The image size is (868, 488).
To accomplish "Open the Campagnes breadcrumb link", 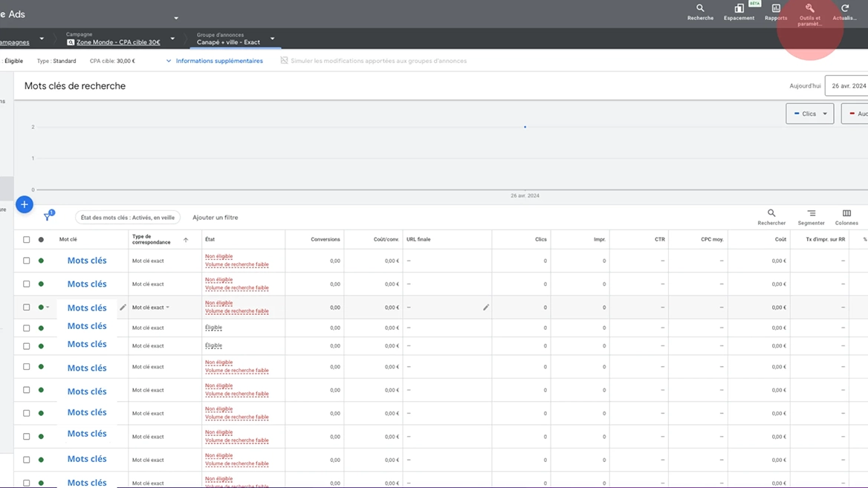I will [15, 42].
